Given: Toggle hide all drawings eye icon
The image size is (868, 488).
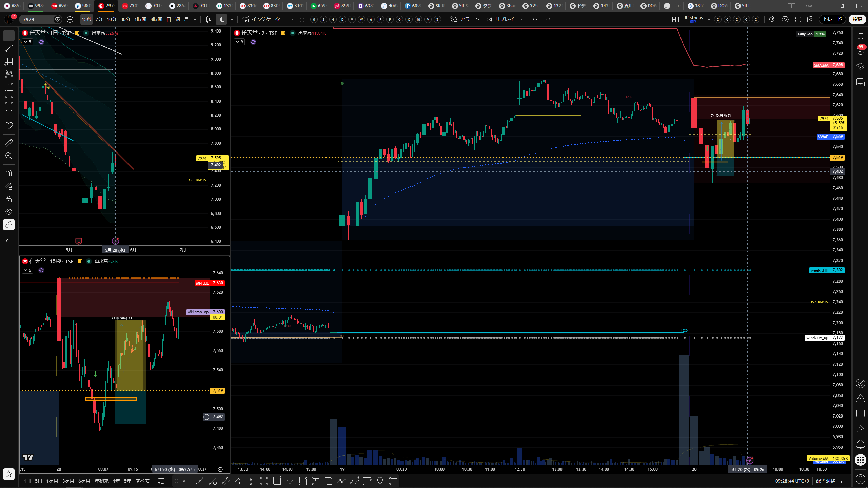Looking at the screenshot, I should (9, 212).
